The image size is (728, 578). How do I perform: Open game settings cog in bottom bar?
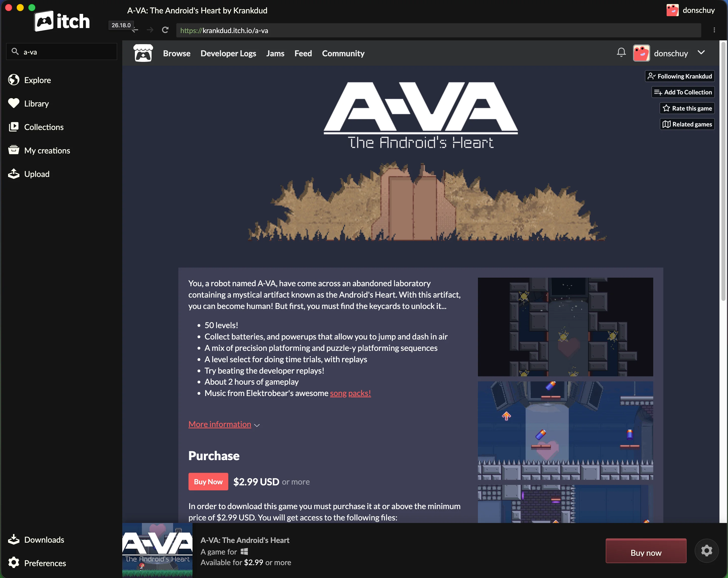point(706,551)
